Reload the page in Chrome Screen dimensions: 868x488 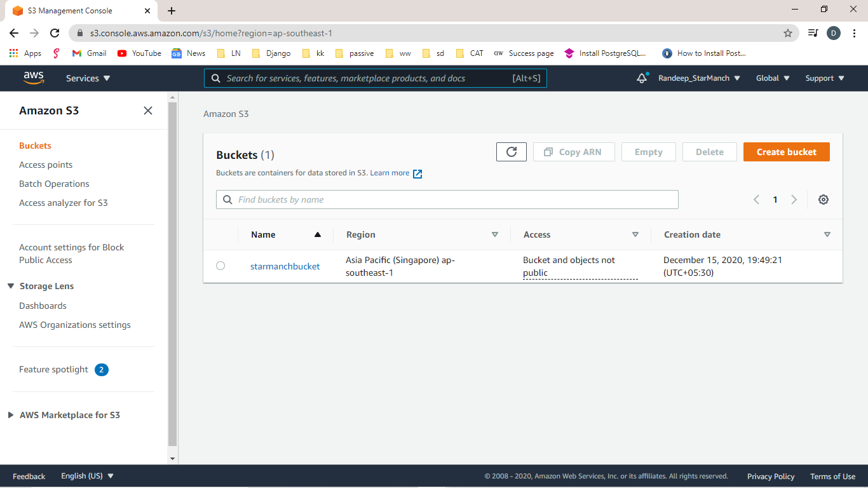pos(55,33)
